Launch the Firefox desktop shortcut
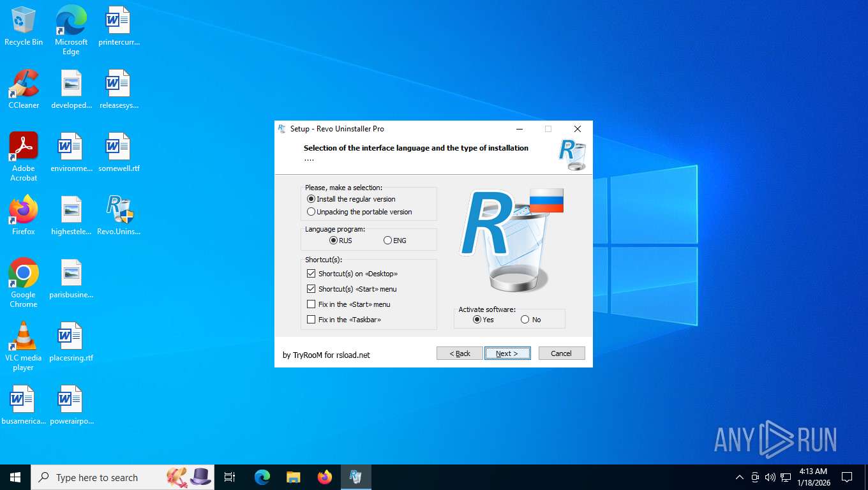 coord(24,216)
